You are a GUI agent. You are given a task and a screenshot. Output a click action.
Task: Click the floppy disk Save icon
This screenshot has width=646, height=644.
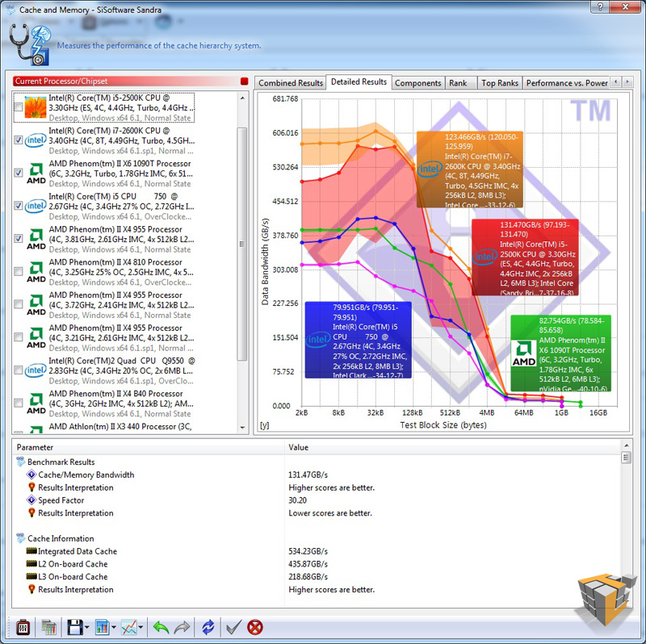tap(74, 628)
